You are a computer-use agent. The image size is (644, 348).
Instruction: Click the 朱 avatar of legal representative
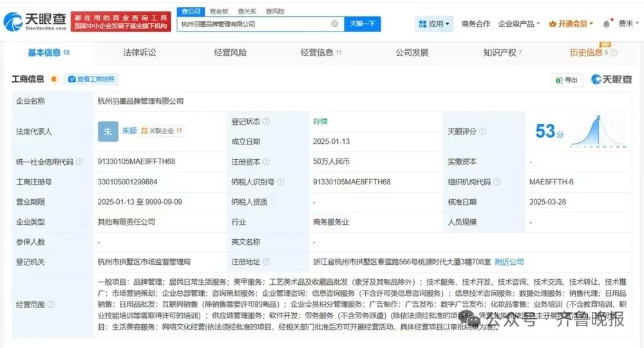(x=108, y=131)
